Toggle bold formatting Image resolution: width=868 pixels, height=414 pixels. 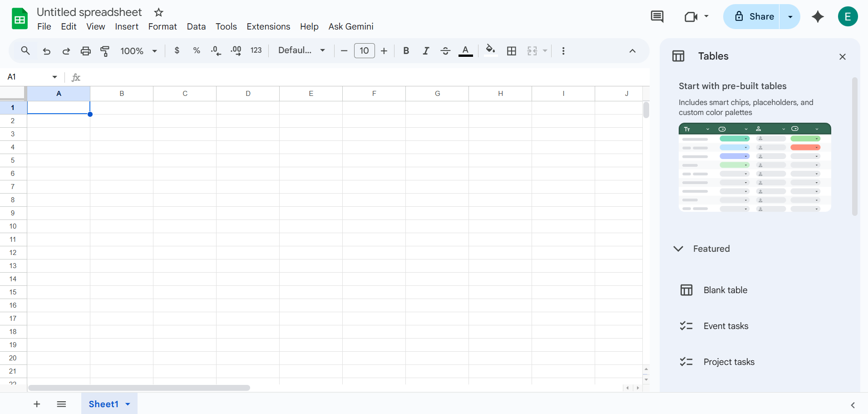[406, 51]
